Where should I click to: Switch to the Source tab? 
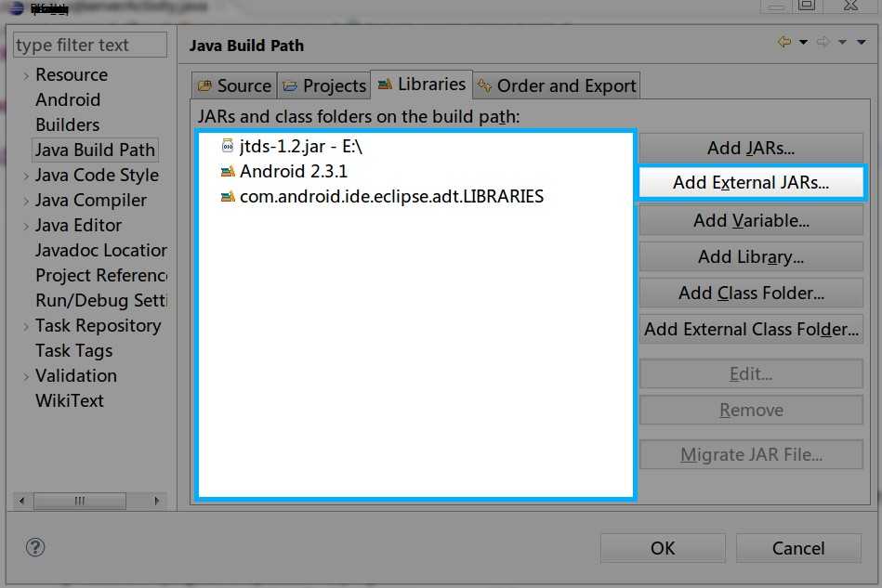(234, 85)
